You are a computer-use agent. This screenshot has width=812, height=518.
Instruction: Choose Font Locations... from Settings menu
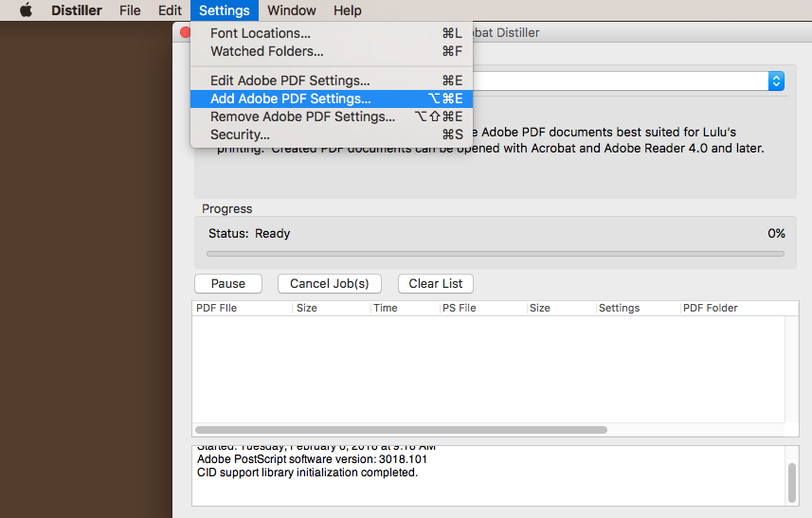(x=332, y=33)
